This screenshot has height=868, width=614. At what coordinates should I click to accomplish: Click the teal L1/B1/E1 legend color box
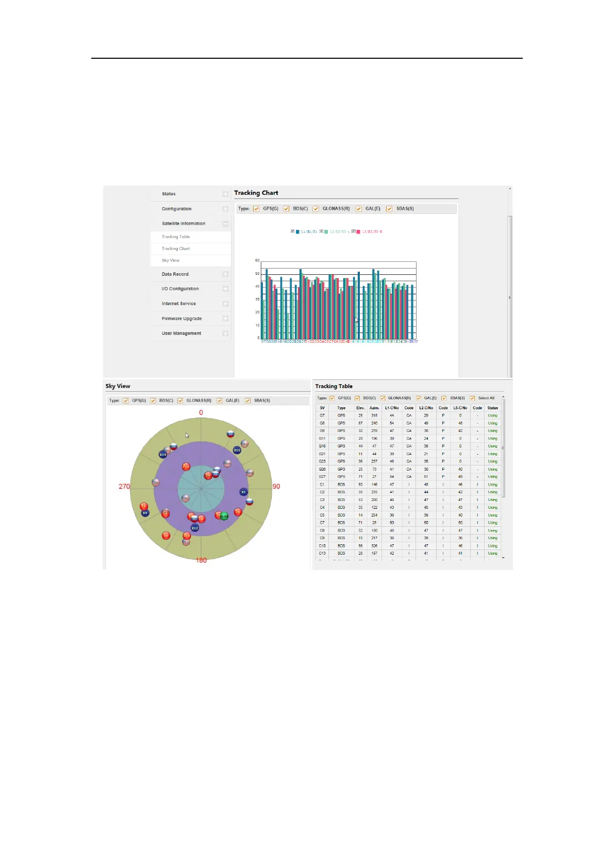pos(297,231)
